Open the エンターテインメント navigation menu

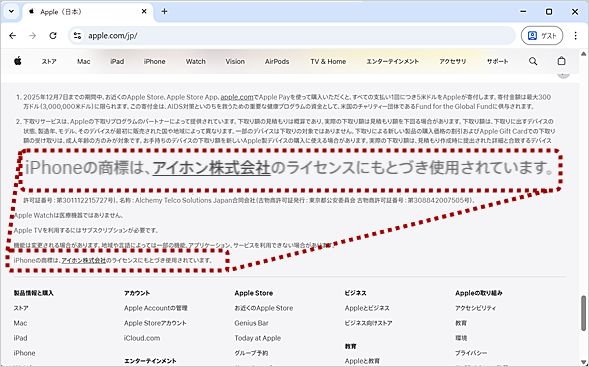tap(393, 62)
